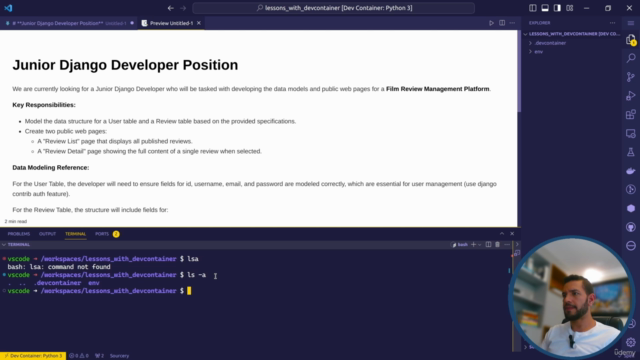
Task: Click the Dev Container: Python 3 status item
Action: pyautogui.click(x=33, y=356)
